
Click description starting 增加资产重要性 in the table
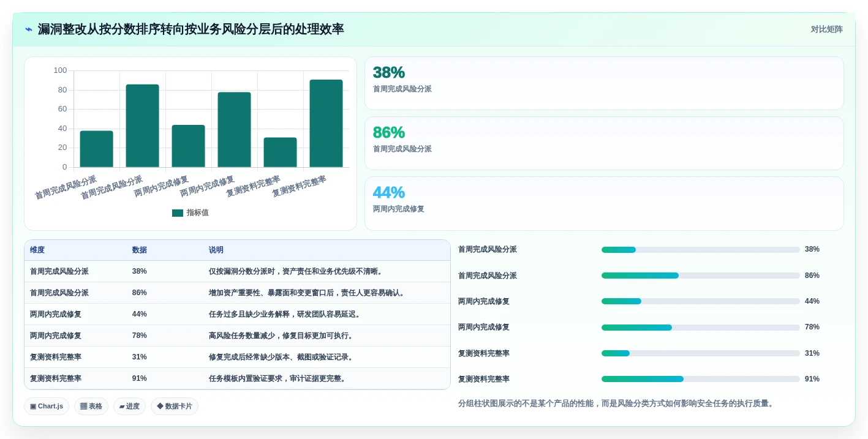(x=308, y=293)
